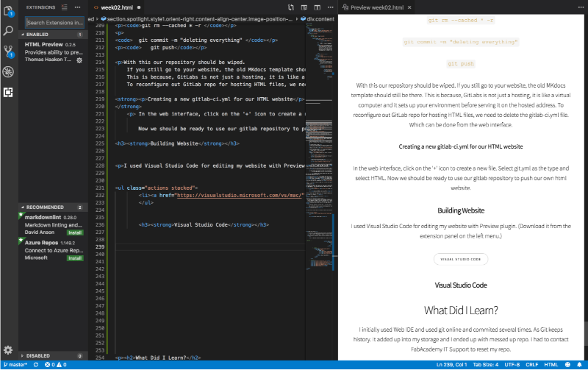Click the HTML Preview extension gear icon
This screenshot has width=588, height=373.
(x=79, y=60)
